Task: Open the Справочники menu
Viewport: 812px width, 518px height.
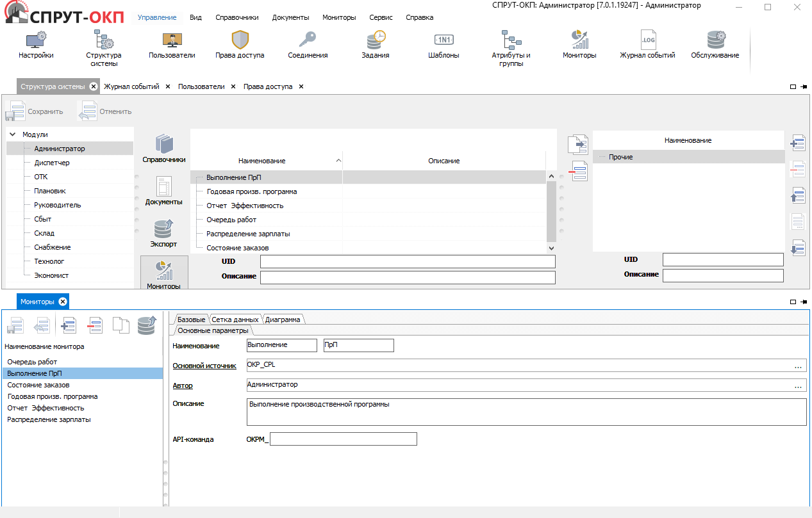Action: 237,17
